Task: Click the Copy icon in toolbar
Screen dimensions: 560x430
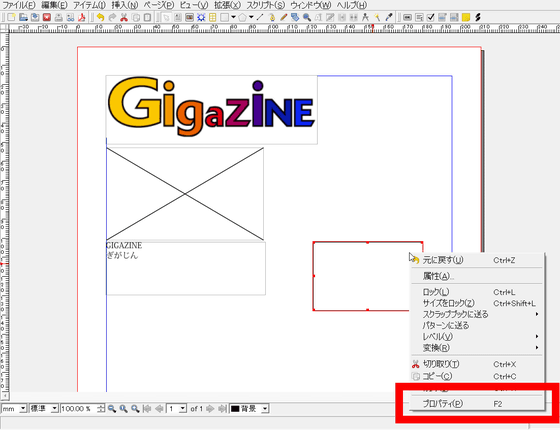Action: point(136,17)
